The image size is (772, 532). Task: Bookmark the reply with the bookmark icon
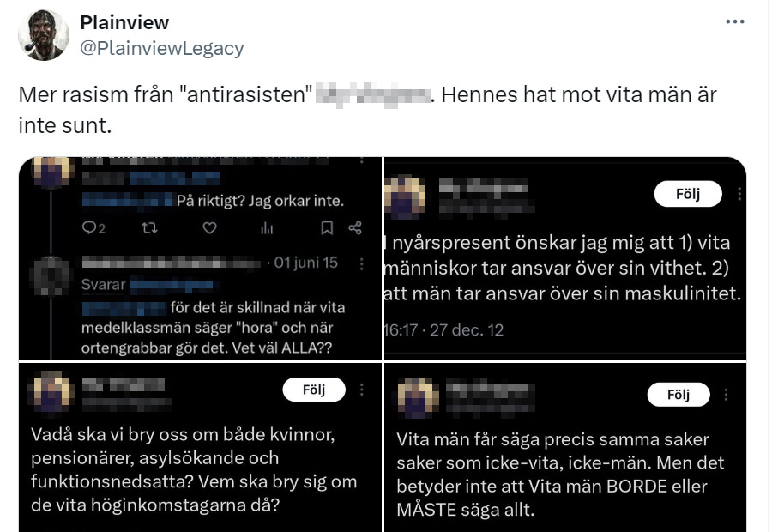click(327, 227)
